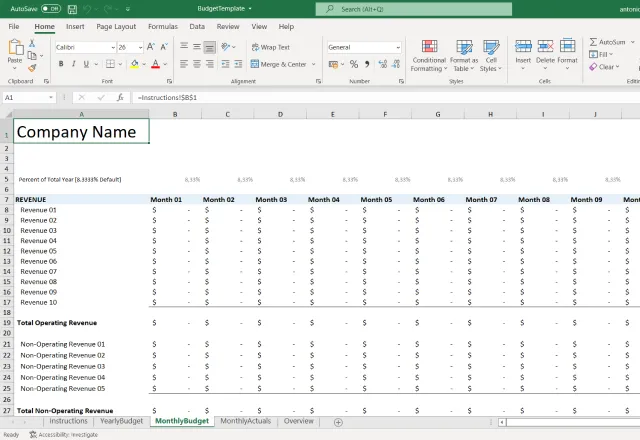This screenshot has height=440, width=640.
Task: Click the Copy icon
Action: pos(32,56)
